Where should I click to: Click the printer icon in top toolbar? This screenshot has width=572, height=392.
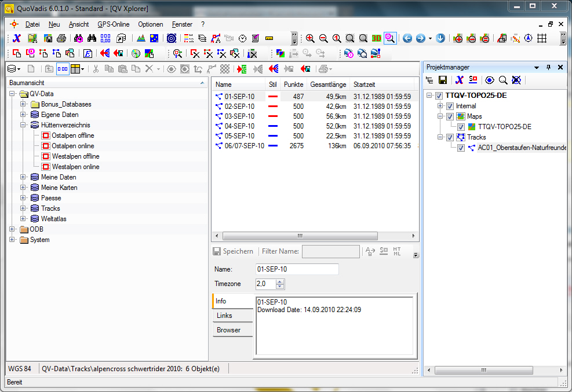(61, 38)
